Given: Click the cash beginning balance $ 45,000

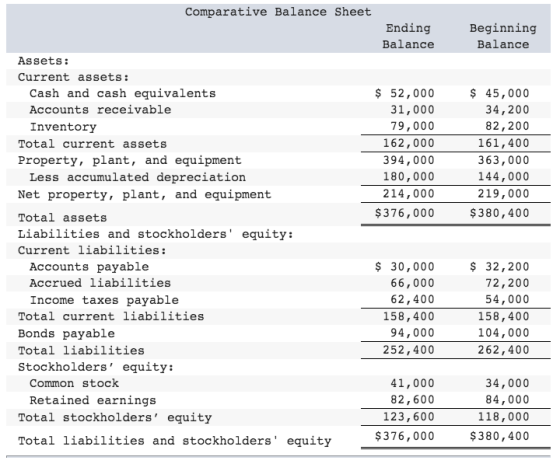Looking at the screenshot, I should 499,93.
